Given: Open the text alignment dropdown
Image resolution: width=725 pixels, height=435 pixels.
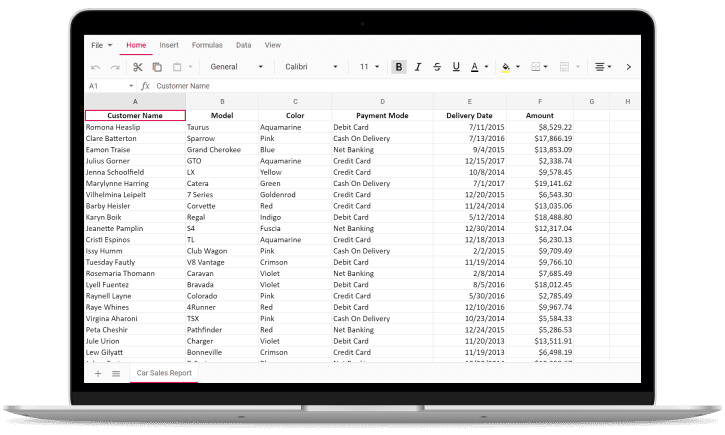Looking at the screenshot, I should click(x=602, y=67).
